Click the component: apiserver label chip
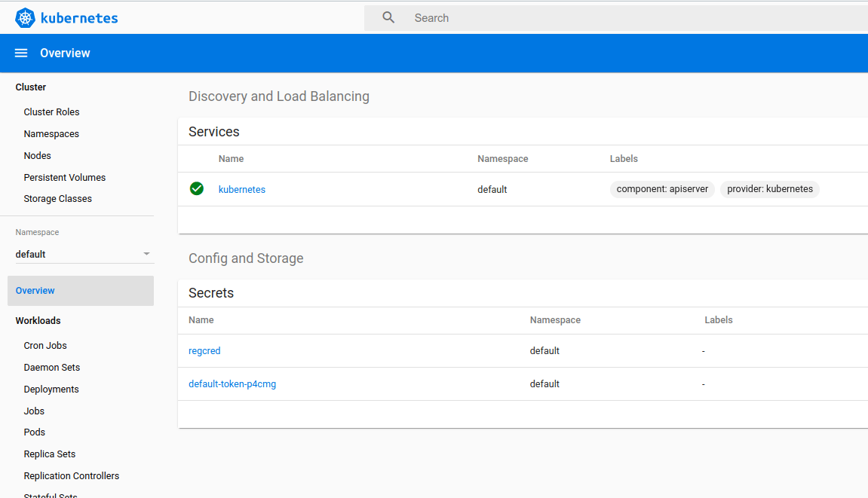The image size is (868, 498). point(662,189)
